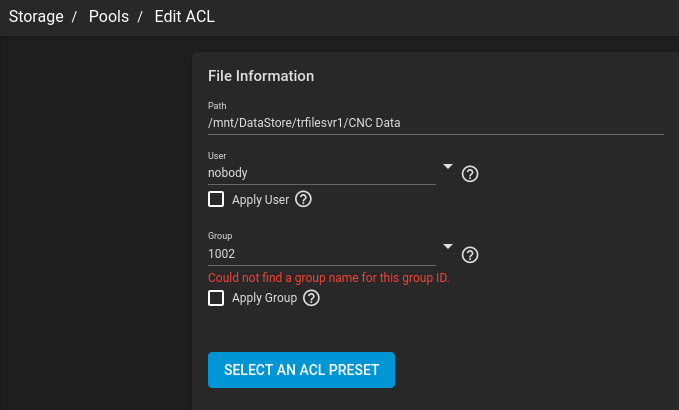Select the Edit ACL breadcrumb item
679x410 pixels.
184,17
